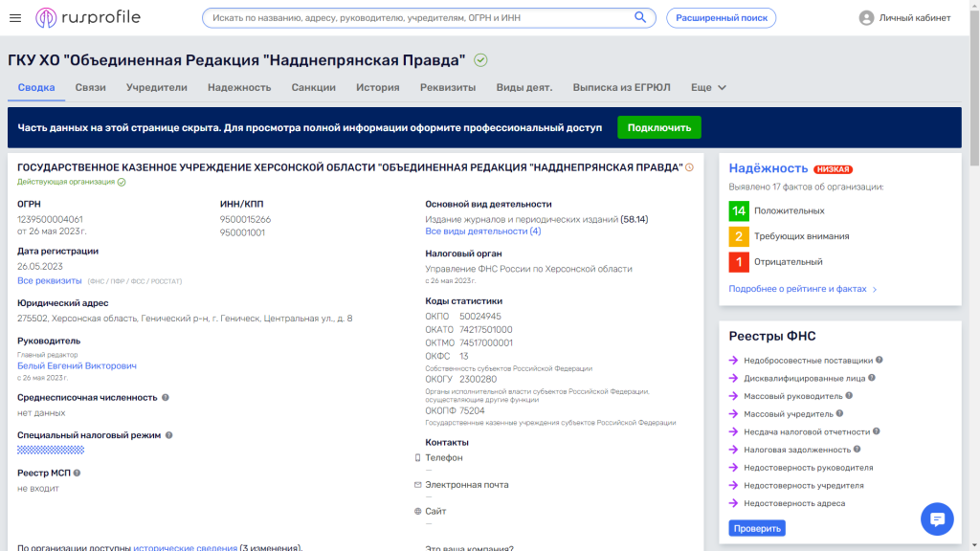Screen dimensions: 980x551
Task: Expand Подробнее о рейтинге и фактах
Action: pos(802,289)
